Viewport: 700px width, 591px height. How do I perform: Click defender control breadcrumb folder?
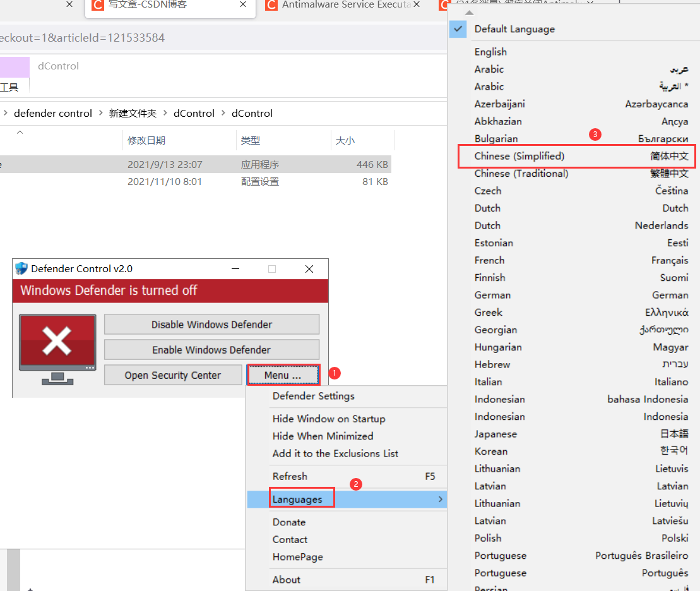pos(52,114)
